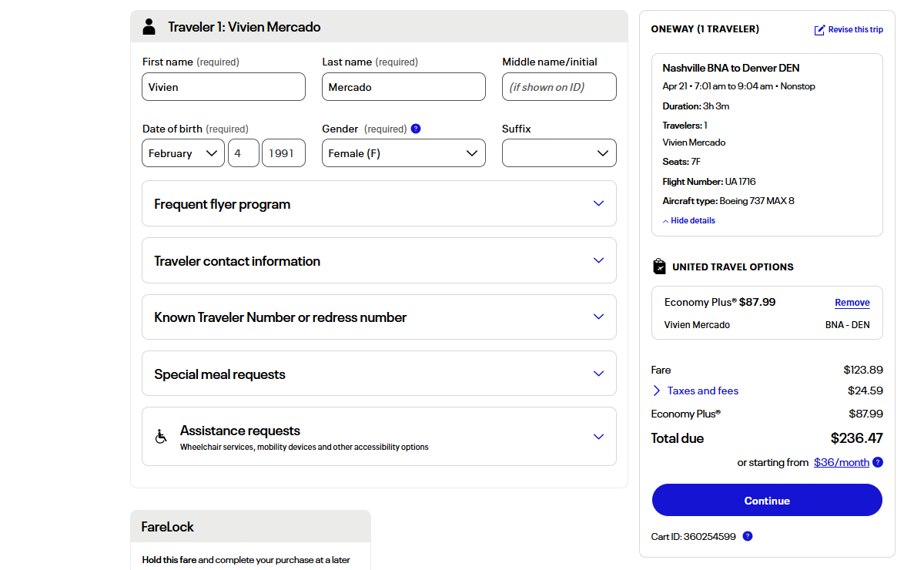The image size is (924, 570).
Task: Click the traveler person icon
Action: coord(149,27)
